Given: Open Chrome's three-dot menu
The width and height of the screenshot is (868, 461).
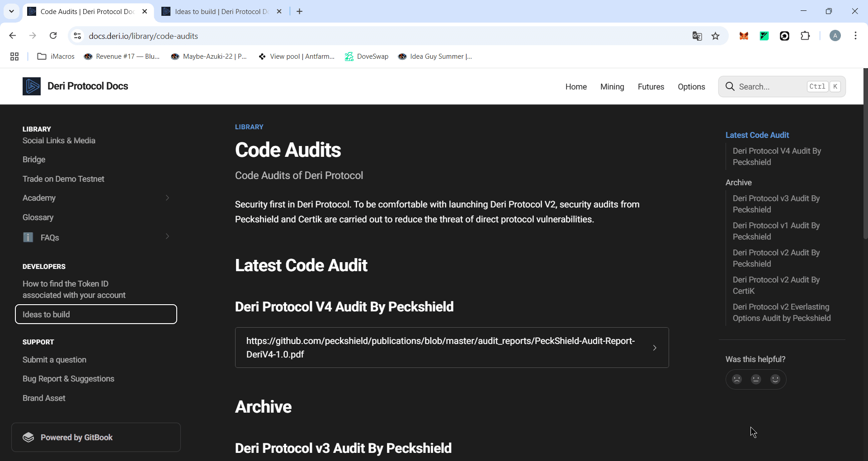Looking at the screenshot, I should 855,36.
